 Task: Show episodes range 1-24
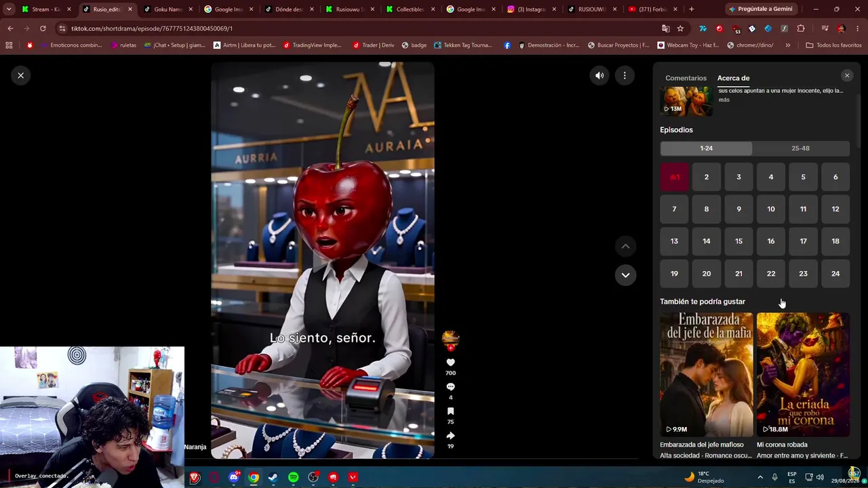pyautogui.click(x=706, y=148)
